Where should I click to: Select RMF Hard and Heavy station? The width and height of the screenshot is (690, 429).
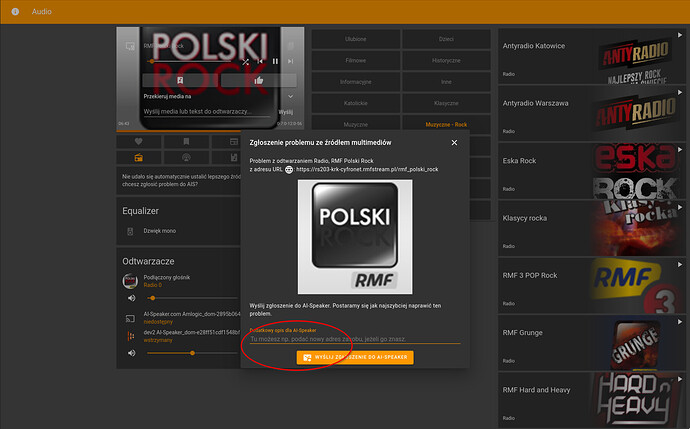tap(591, 400)
